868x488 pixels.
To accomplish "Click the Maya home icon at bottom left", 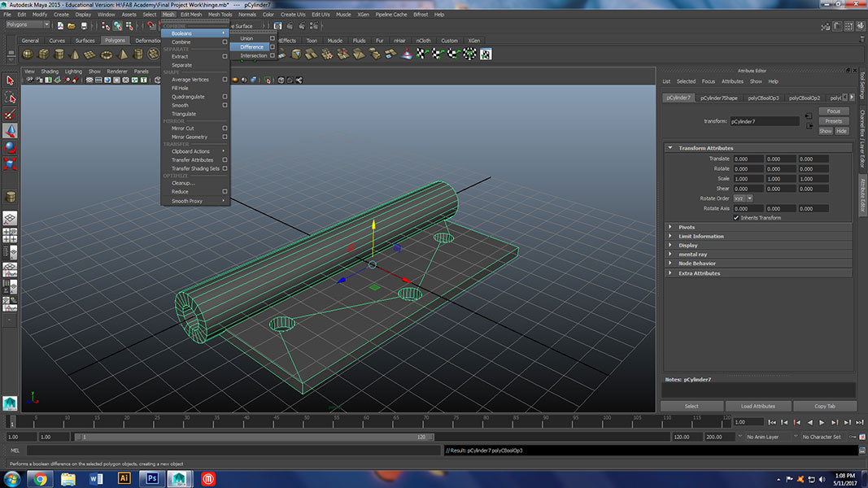I will pos(10,403).
